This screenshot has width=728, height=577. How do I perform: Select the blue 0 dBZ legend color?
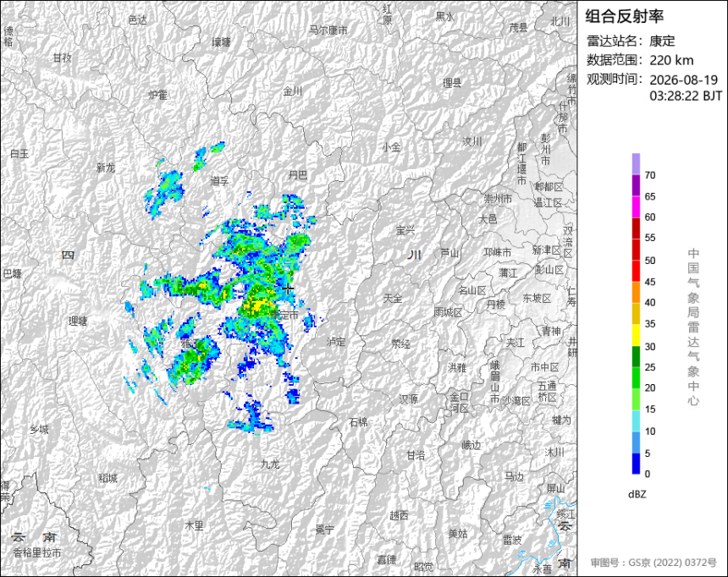click(636, 464)
